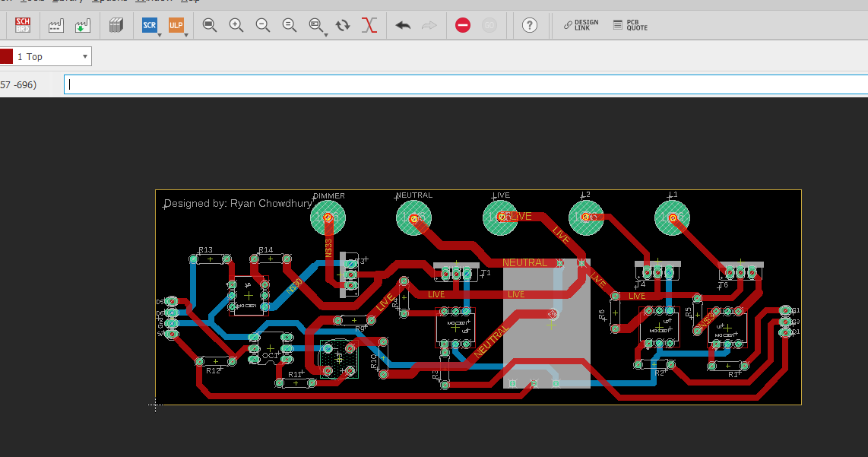
Task: Open the library books icon
Action: pos(116,26)
